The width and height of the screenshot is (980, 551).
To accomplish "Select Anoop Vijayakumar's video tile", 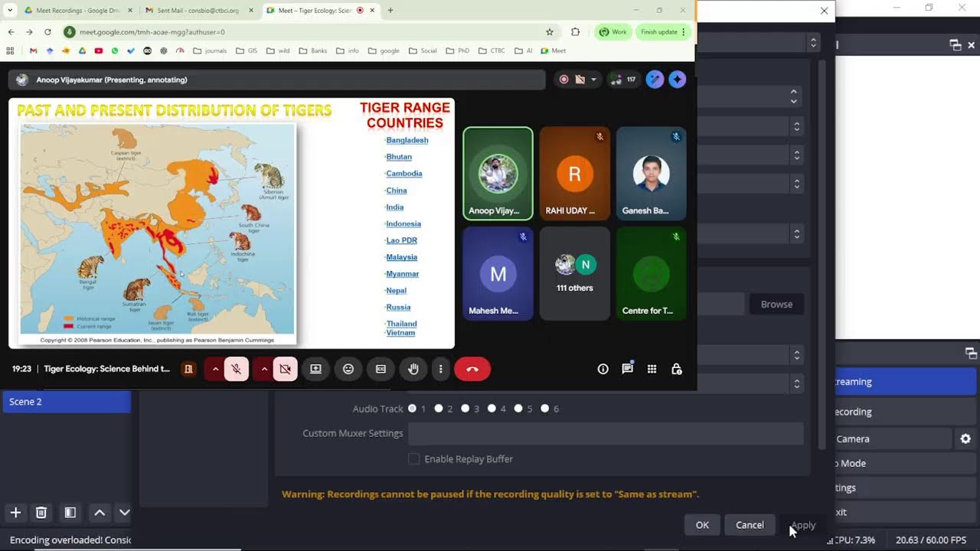I will (498, 174).
